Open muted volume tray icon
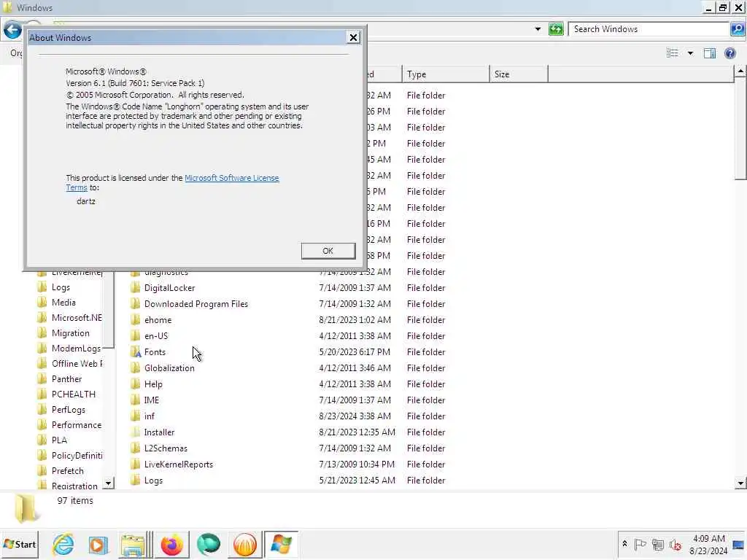 click(x=675, y=544)
